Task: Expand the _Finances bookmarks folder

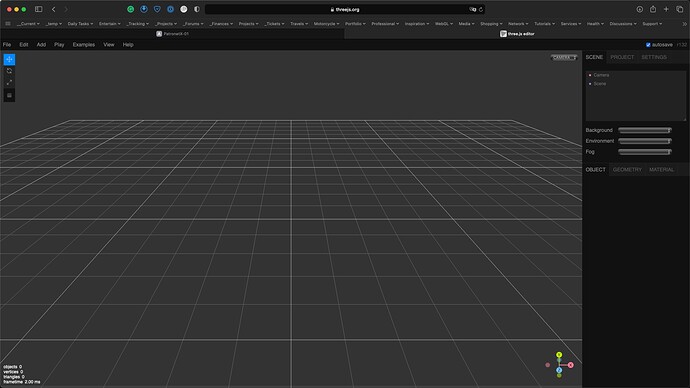Action: click(x=221, y=24)
